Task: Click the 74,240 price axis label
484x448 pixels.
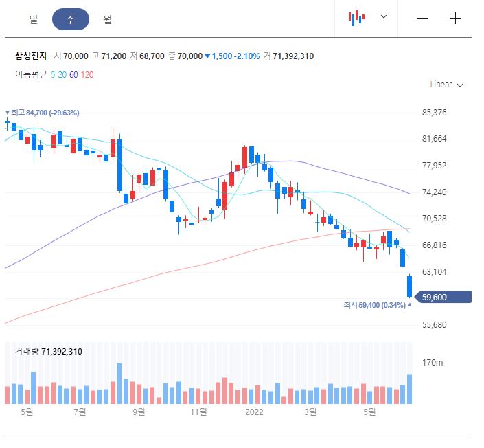Action: tap(435, 192)
